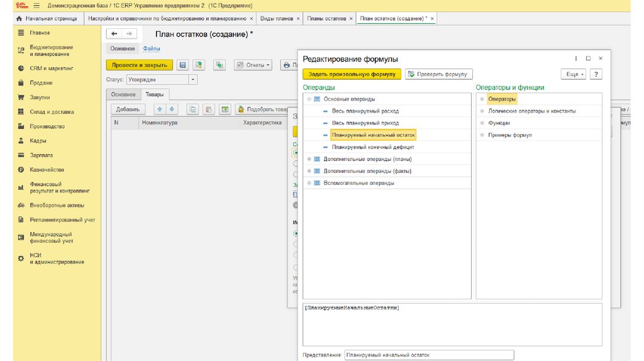Click the save (floppy disk) toolbar icon
This screenshot has width=644, height=361.
point(183,65)
